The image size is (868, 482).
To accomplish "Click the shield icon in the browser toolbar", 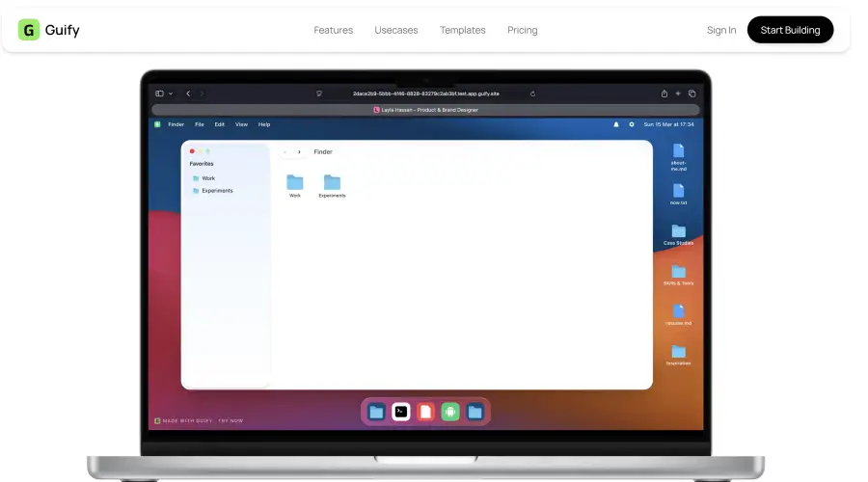I will [319, 94].
